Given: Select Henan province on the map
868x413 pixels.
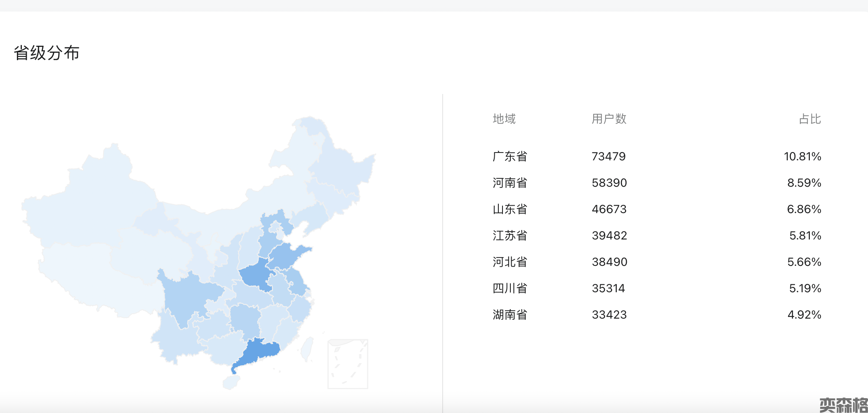Looking at the screenshot, I should tap(255, 274).
